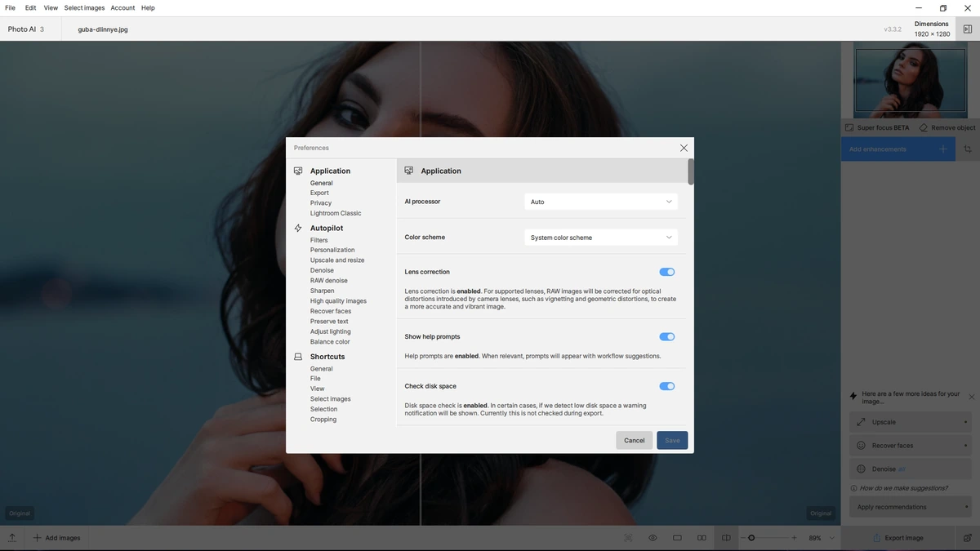Click the Export image button
The image size is (980, 551).
[898, 538]
